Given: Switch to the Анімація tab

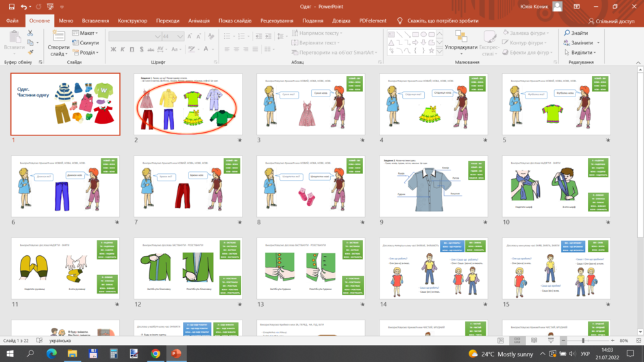Looking at the screenshot, I should (199, 21).
